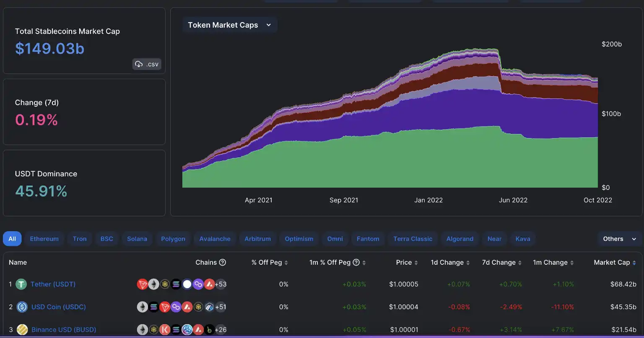The width and height of the screenshot is (644, 338).
Task: Click Polygon chain icon in Tether row
Action: 198,284
